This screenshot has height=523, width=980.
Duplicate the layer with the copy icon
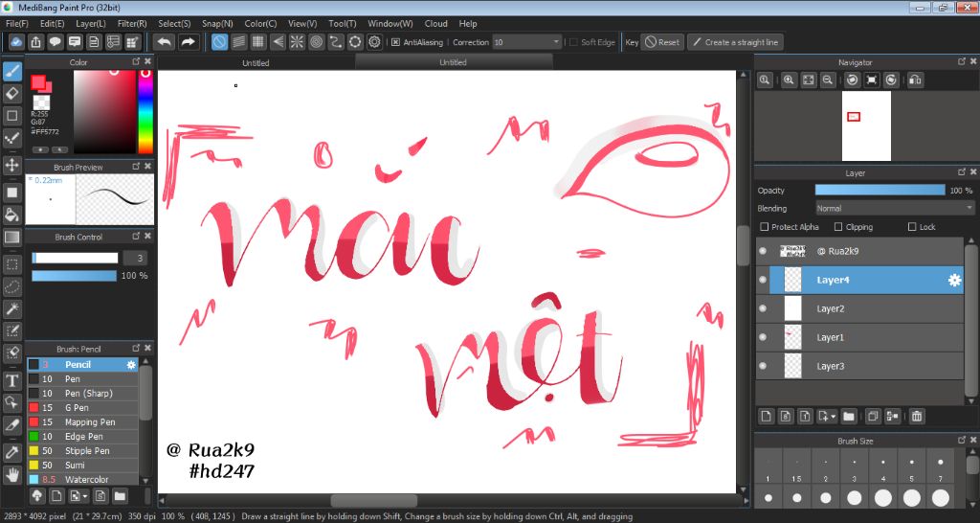[873, 416]
